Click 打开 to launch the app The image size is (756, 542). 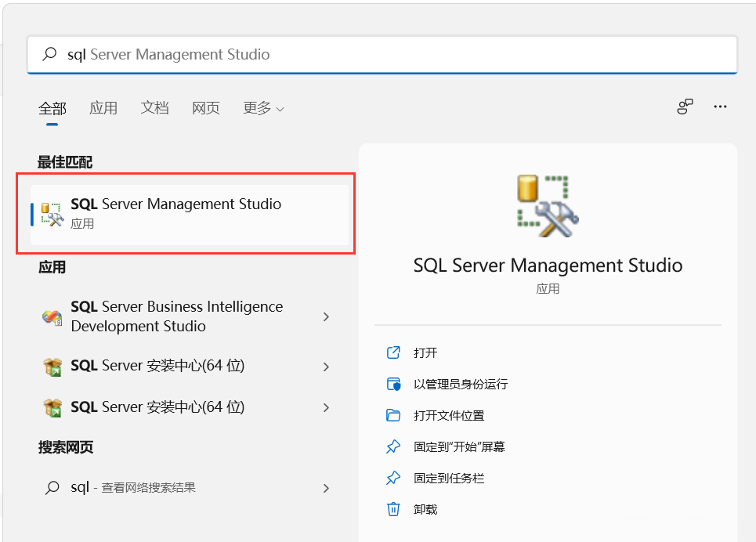point(425,353)
